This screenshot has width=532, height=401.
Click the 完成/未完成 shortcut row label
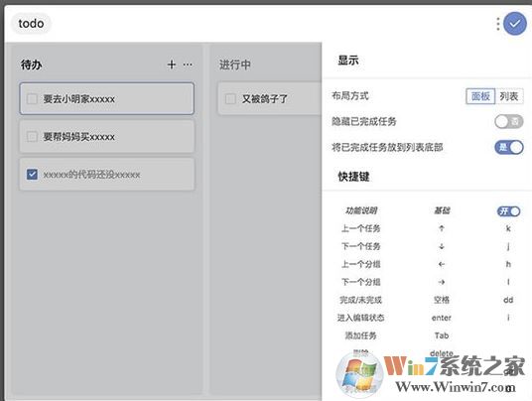[x=360, y=300]
